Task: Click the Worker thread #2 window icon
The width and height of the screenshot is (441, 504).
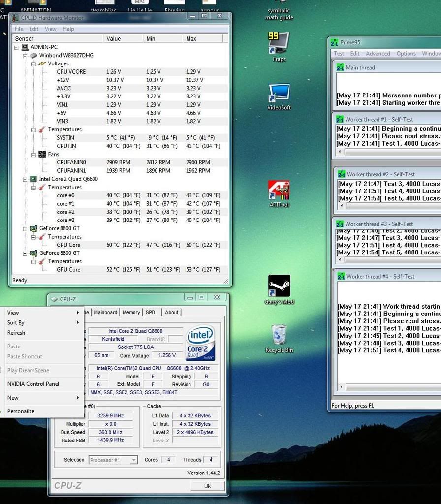Action: pyautogui.click(x=342, y=174)
